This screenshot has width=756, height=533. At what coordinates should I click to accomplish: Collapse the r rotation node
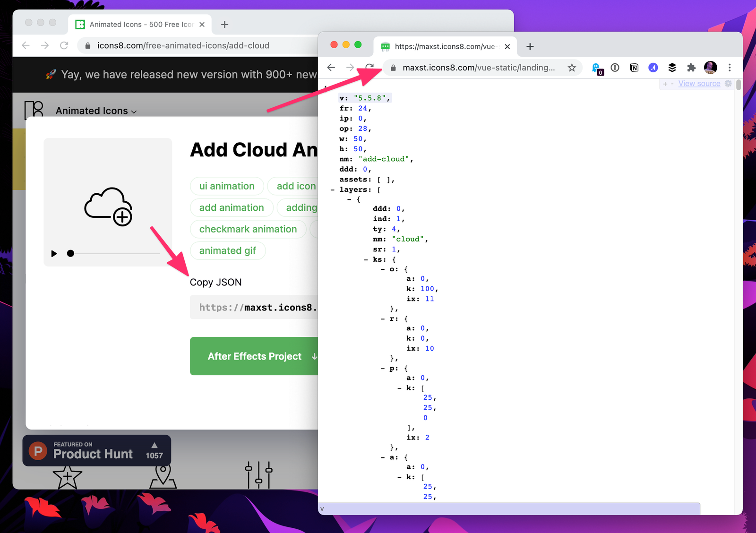(x=383, y=319)
